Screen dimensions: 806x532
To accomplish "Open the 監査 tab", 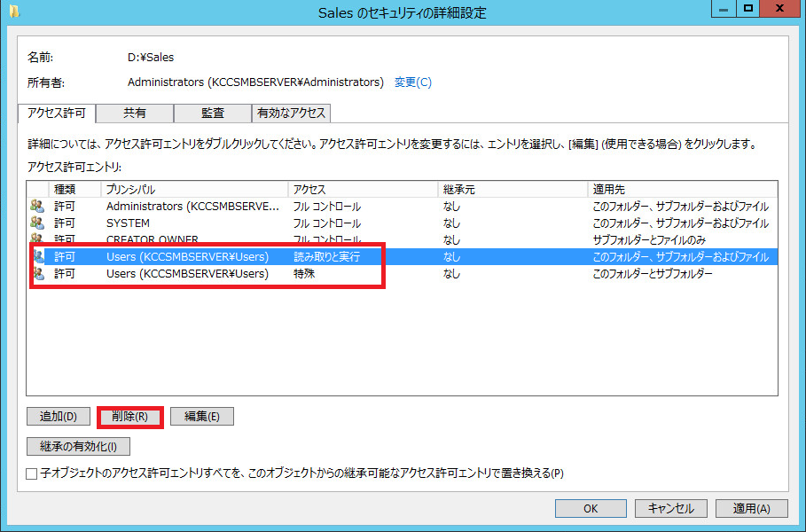I will 213,113.
